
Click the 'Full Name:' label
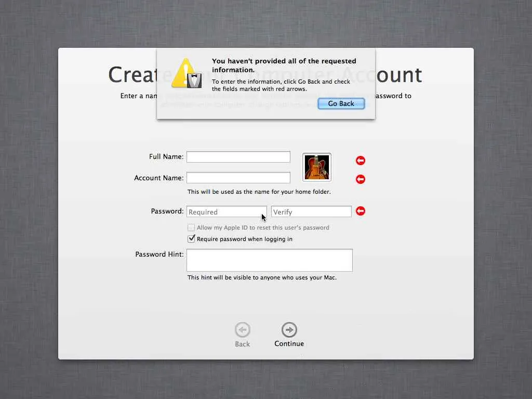[166, 157]
